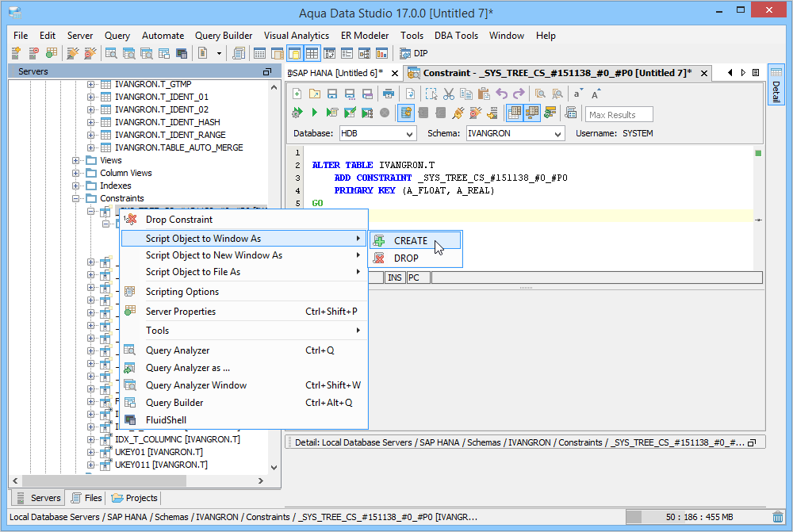
Task: Collapse the Constraints folder node
Action: (75, 198)
